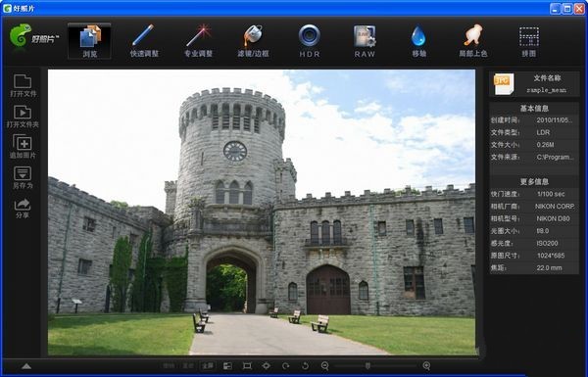The image size is (588, 377).
Task: Open the 专业调整 magic wand tool
Action: click(x=198, y=40)
